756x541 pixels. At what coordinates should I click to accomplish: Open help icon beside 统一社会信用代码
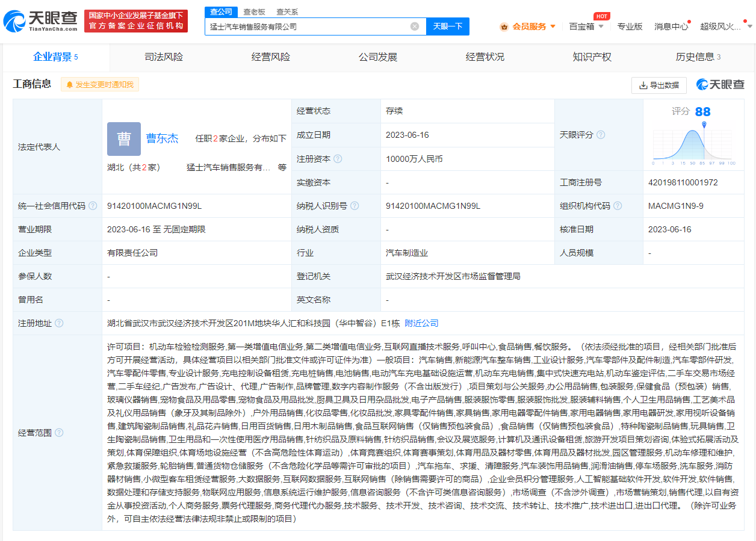93,206
